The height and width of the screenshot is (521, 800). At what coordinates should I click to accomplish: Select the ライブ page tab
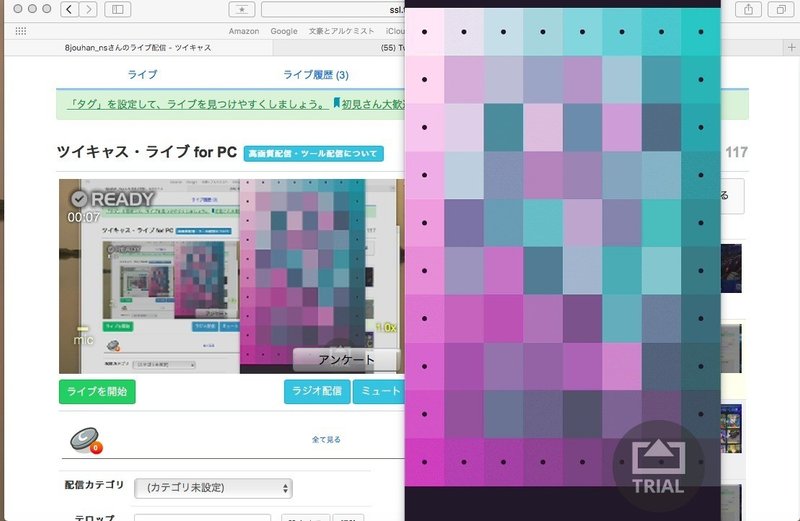click(142, 75)
